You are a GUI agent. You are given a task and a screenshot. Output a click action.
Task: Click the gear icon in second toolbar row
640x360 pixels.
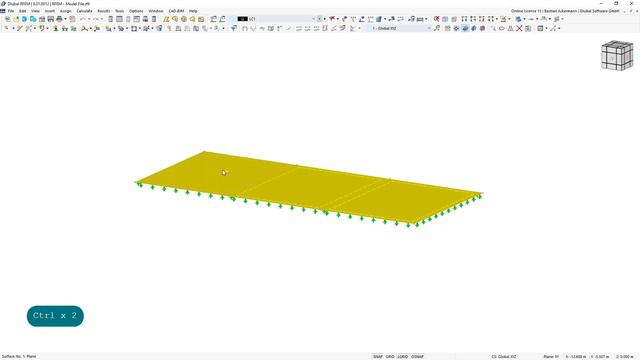pos(456,28)
